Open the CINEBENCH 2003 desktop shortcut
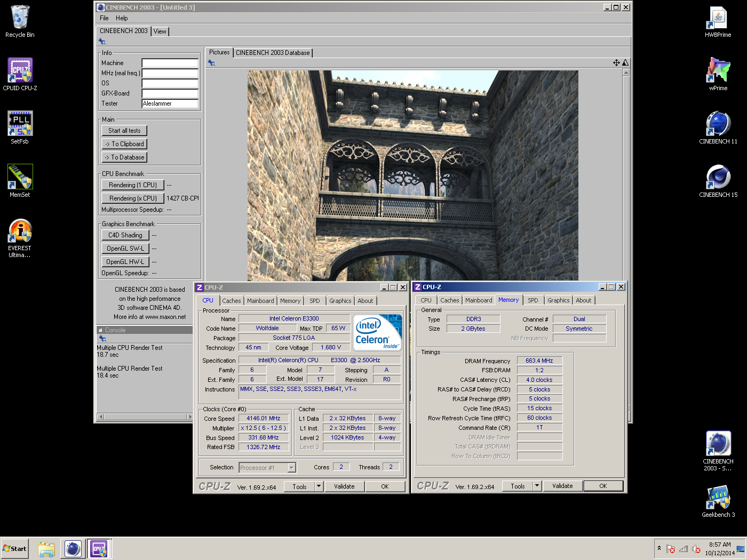Screen dimensions: 747x560 [x=718, y=451]
